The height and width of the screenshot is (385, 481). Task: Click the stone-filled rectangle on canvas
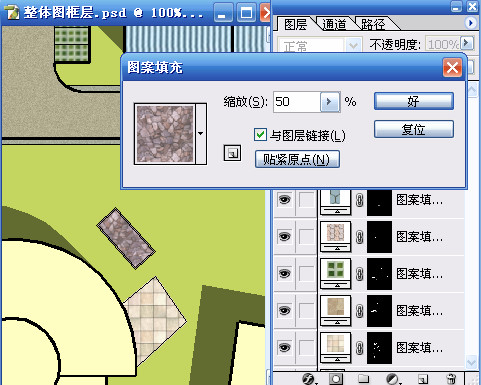click(126, 238)
